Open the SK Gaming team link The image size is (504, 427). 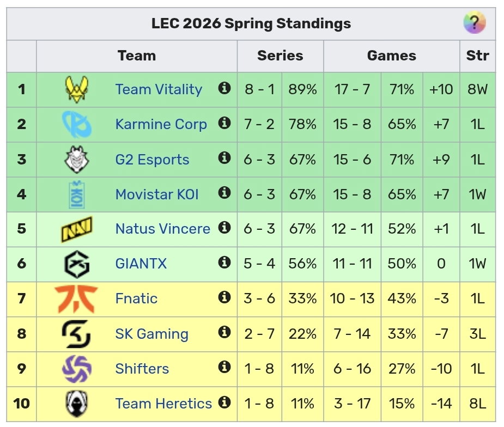coord(151,334)
